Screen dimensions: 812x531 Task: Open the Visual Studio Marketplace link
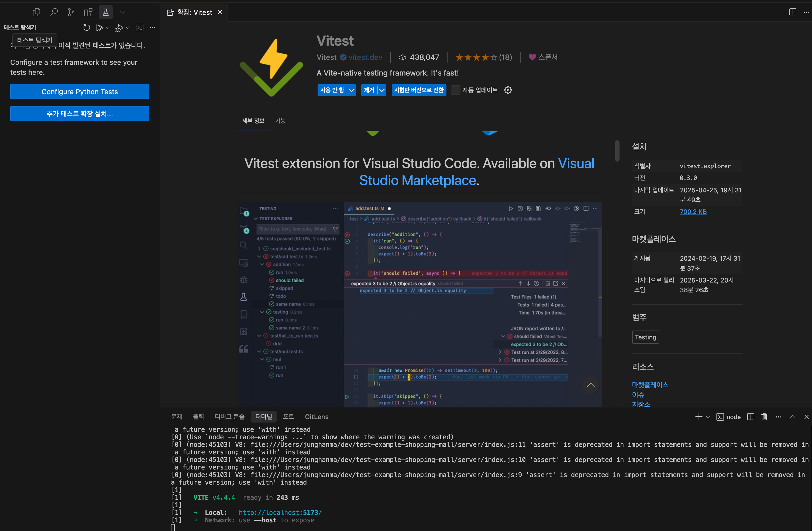[x=477, y=171]
